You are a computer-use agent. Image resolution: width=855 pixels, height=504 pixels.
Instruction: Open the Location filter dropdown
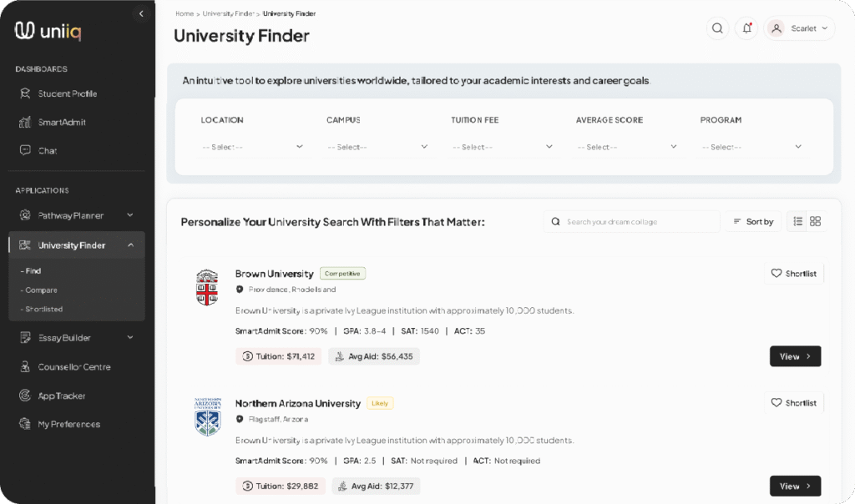coord(252,147)
